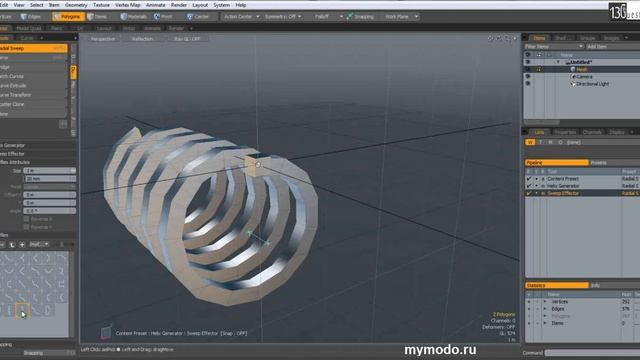Screen dimensions: 640x360
Task: Open the View menu
Action: [x=19, y=5]
